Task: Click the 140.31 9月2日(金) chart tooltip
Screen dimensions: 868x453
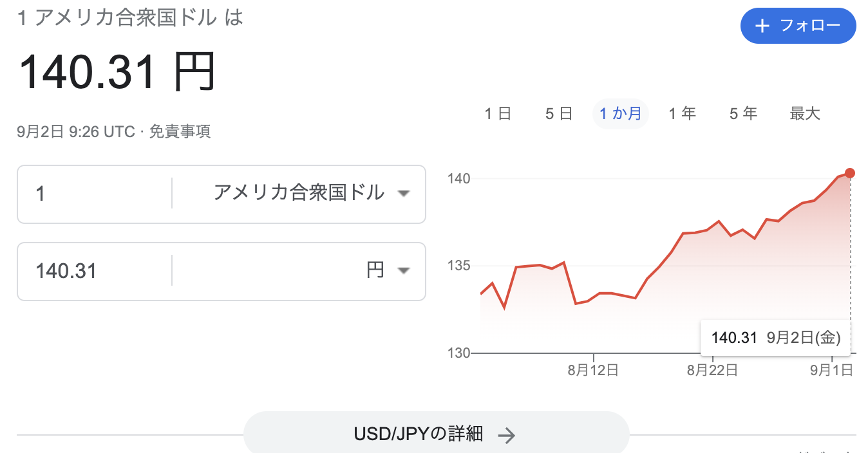Action: point(775,337)
